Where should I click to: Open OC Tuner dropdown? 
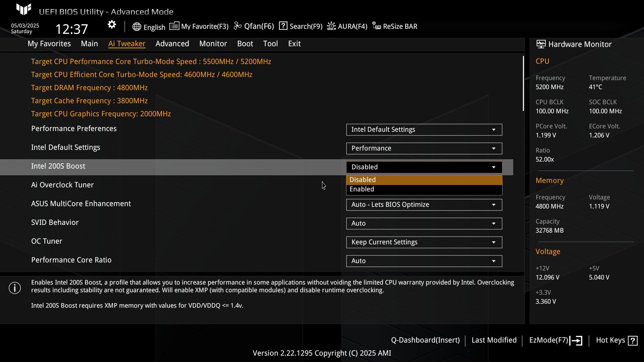pyautogui.click(x=424, y=242)
